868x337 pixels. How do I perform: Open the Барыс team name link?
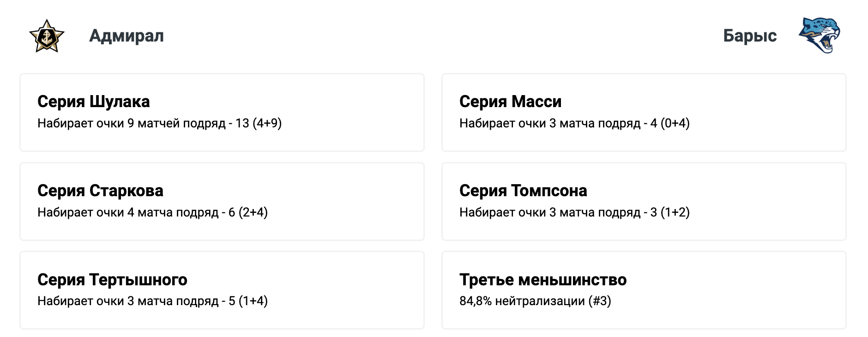tap(749, 36)
